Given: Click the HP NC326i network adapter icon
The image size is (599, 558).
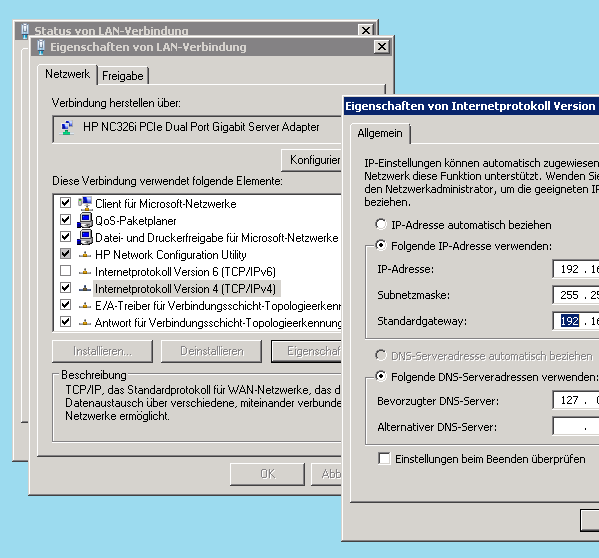Looking at the screenshot, I should 67,128.
